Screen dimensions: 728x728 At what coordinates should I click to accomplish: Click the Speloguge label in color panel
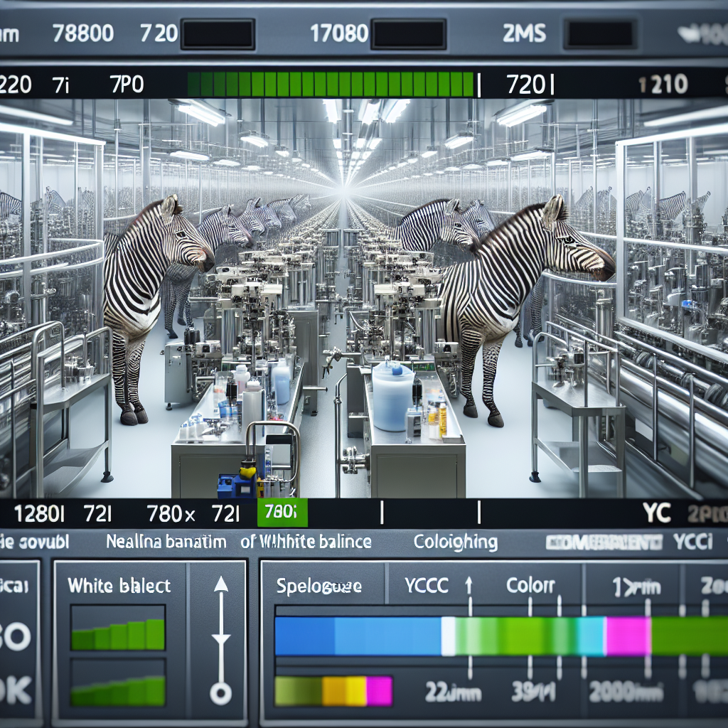[318, 587]
